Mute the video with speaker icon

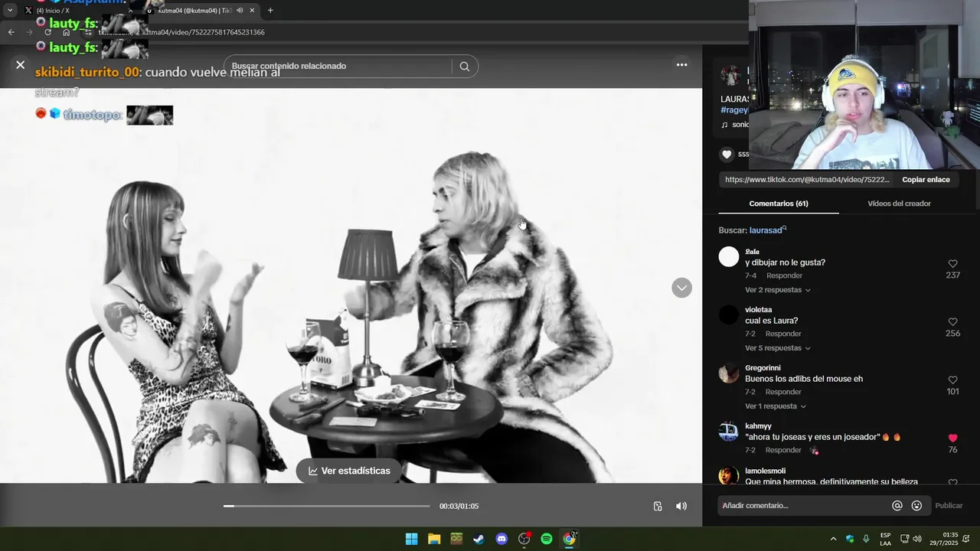pos(681,506)
